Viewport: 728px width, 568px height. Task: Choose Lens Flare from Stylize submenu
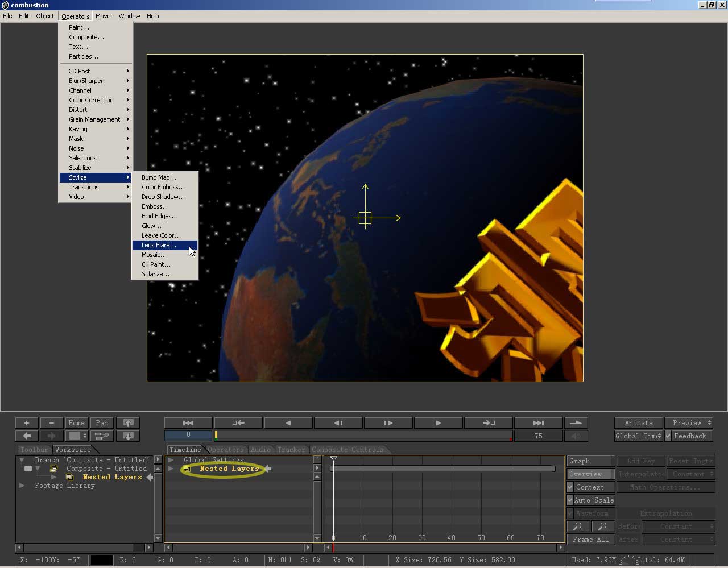tap(159, 245)
